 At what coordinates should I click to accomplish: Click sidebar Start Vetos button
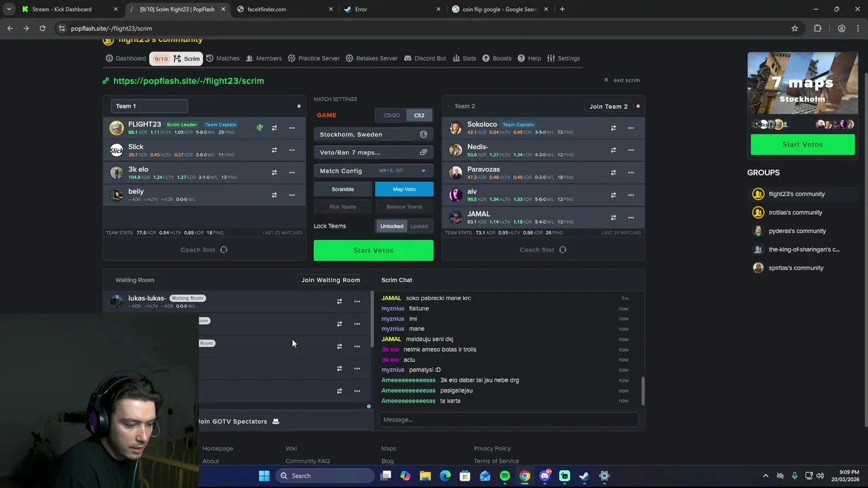coord(802,144)
